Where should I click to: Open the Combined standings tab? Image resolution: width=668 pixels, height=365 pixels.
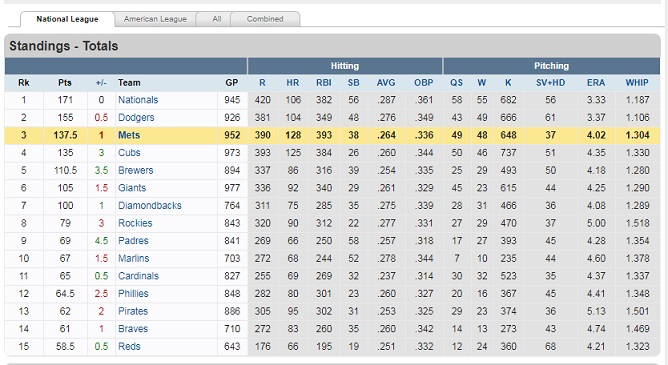pyautogui.click(x=265, y=19)
